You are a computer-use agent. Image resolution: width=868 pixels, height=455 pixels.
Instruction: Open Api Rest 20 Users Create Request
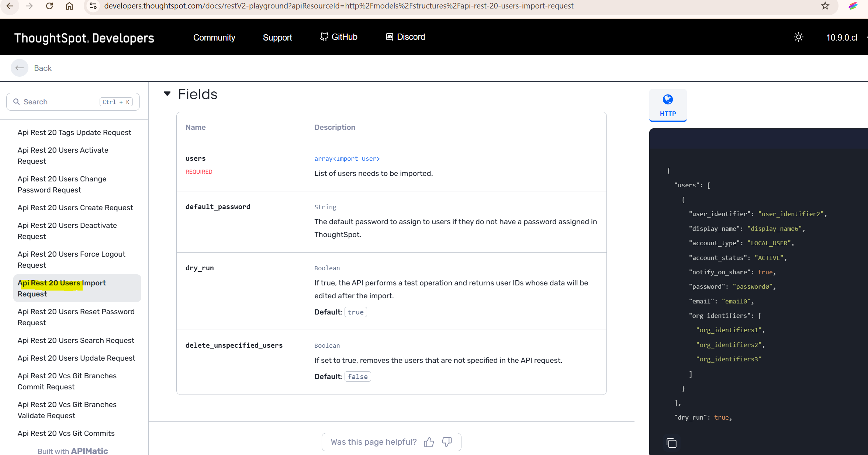75,208
